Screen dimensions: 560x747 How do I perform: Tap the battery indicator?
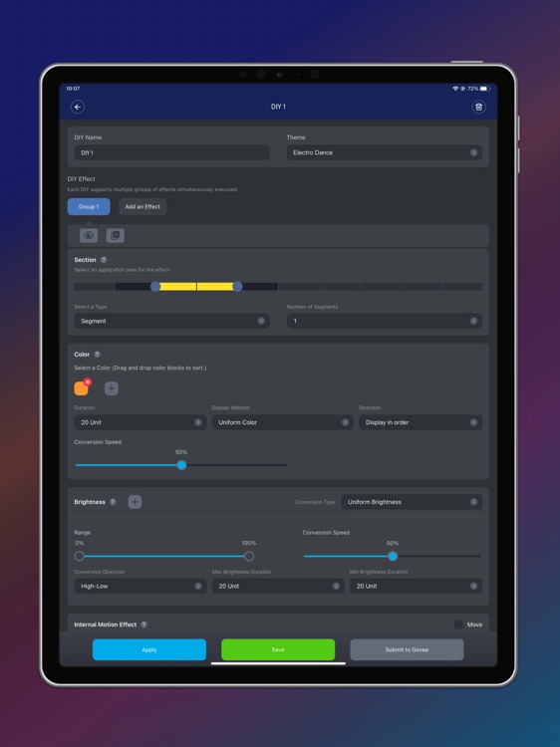click(x=485, y=89)
